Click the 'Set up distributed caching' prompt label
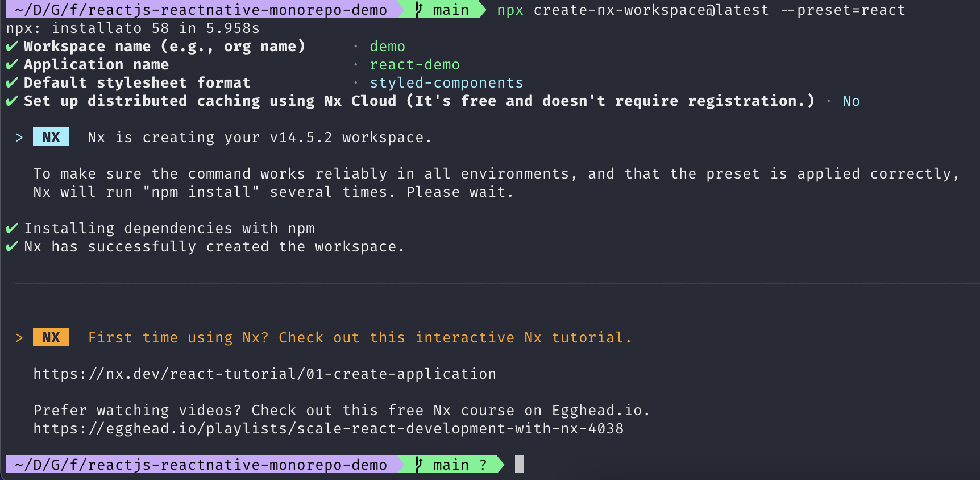 click(420, 101)
